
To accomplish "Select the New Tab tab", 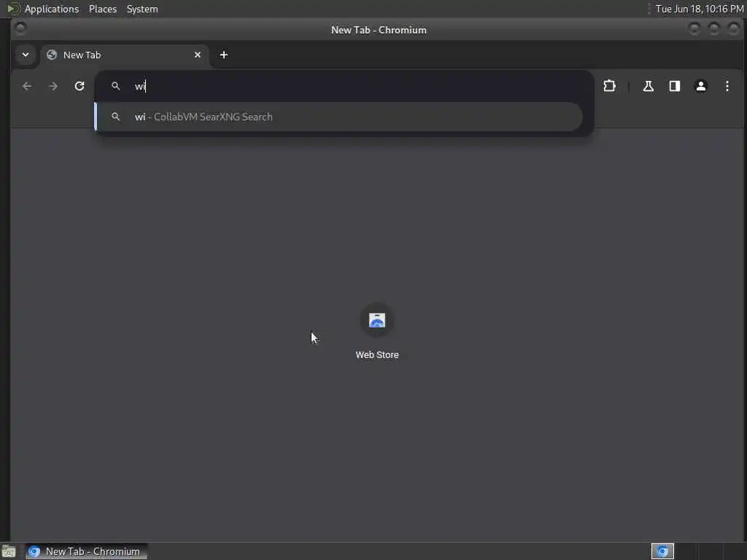I will coord(124,55).
